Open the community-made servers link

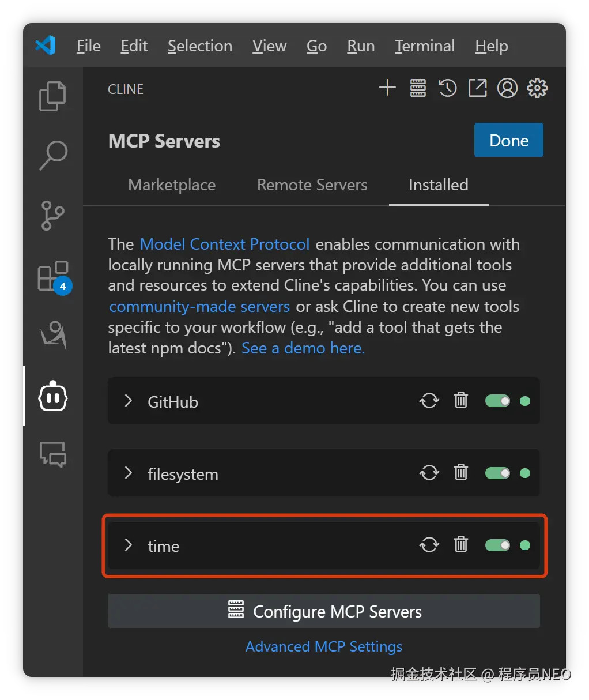pyautogui.click(x=199, y=306)
